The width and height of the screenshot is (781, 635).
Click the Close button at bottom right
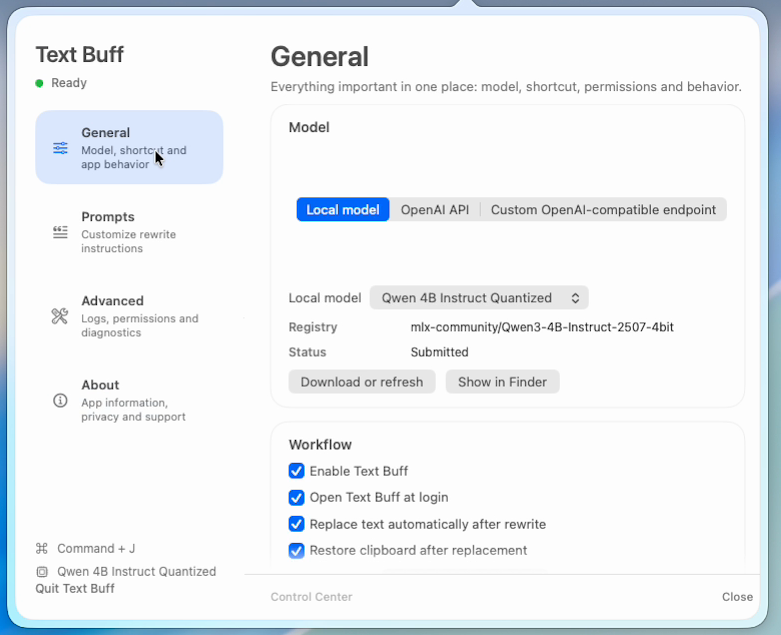point(737,597)
